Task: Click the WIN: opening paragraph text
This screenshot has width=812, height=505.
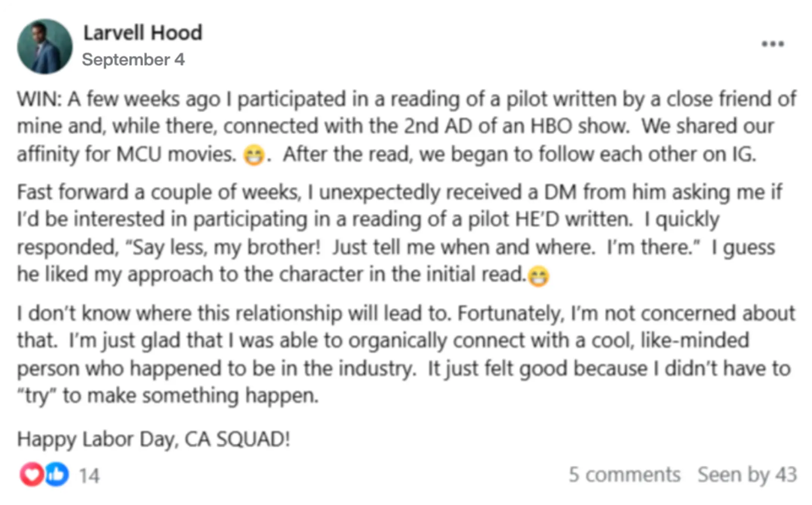Action: 406,127
